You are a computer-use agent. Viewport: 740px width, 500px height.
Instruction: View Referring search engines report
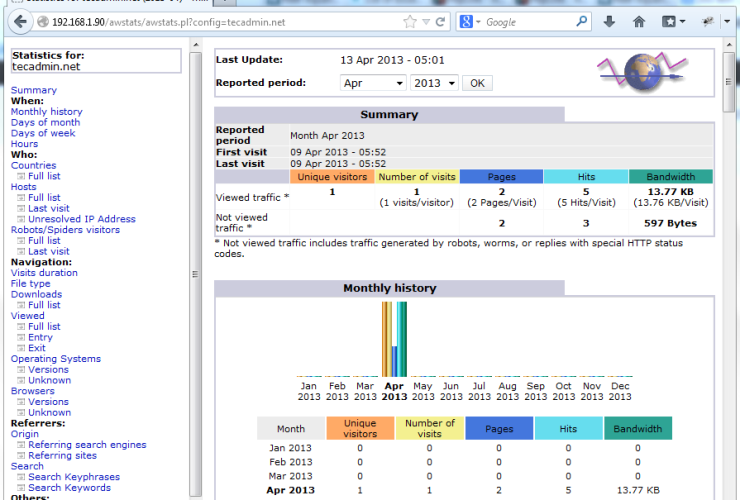86,444
